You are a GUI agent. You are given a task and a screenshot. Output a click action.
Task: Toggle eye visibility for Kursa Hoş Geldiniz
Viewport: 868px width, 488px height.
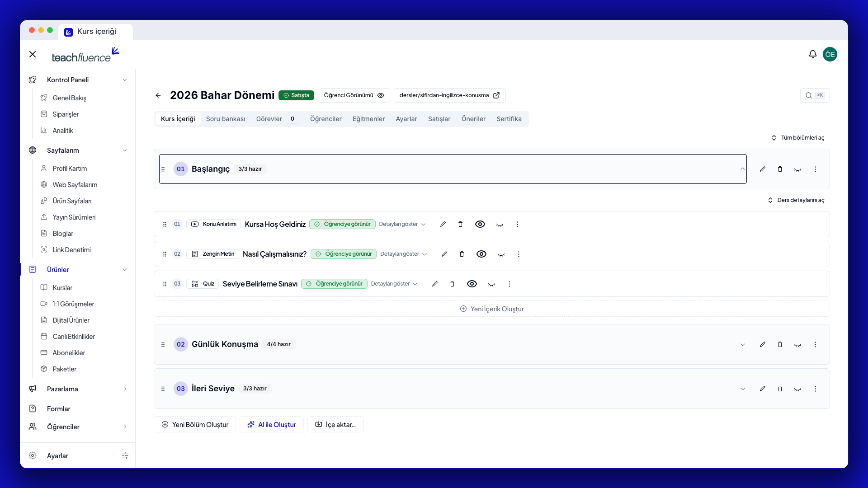pos(480,224)
